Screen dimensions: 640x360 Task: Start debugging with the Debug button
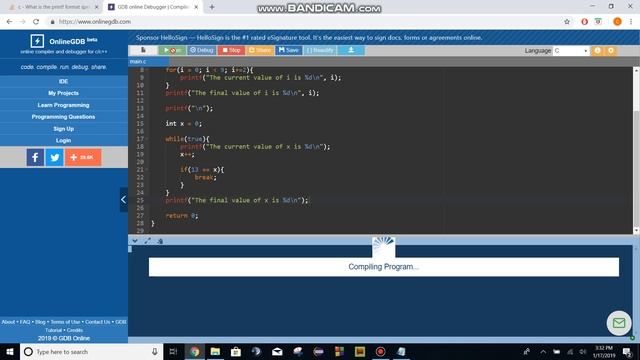(x=202, y=50)
